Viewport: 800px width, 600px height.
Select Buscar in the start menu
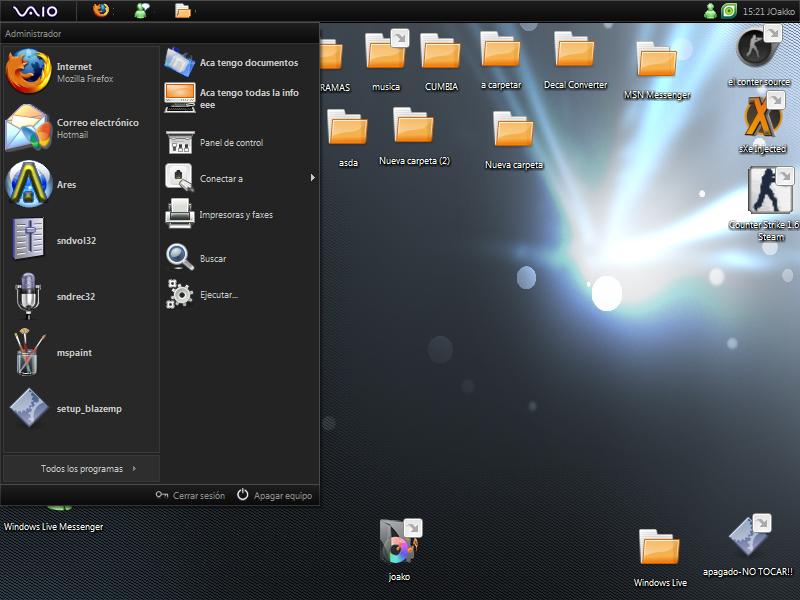point(213,259)
